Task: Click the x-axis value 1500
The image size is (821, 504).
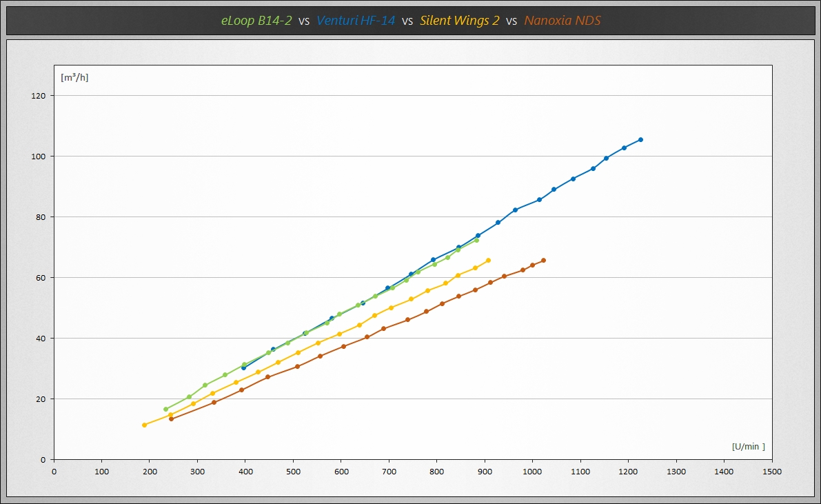Action: point(772,472)
